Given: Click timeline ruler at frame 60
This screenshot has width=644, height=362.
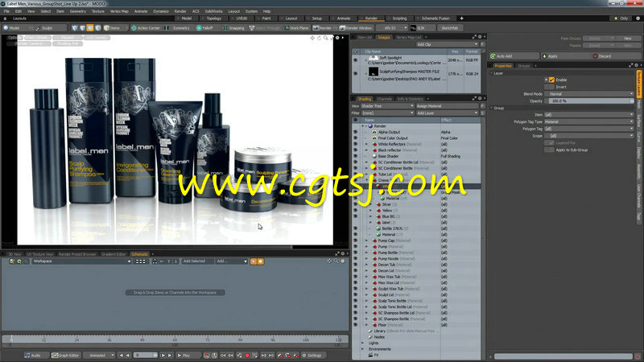Looking at the screenshot, I should pos(175,339).
